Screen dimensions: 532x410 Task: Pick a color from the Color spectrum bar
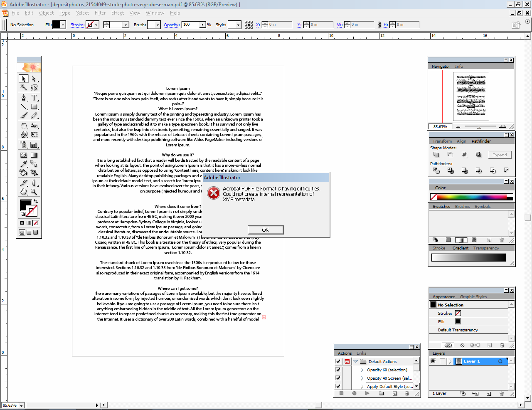[472, 197]
